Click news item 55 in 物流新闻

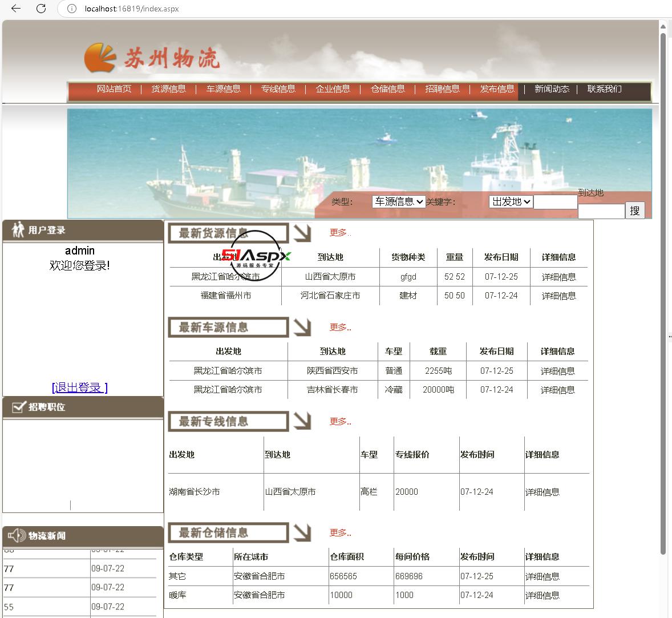(x=9, y=607)
